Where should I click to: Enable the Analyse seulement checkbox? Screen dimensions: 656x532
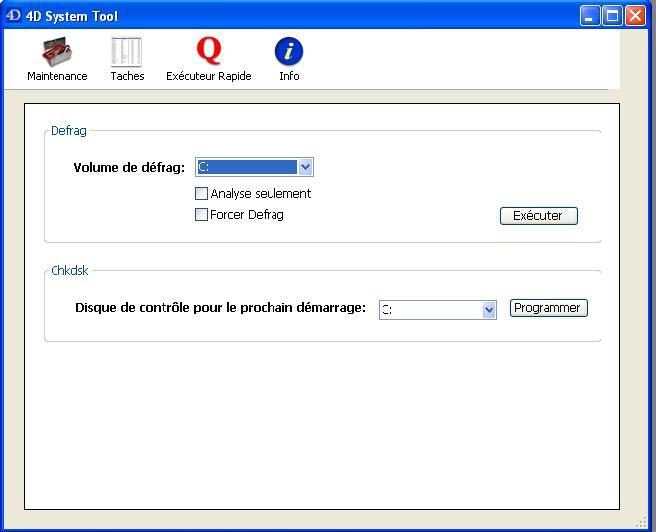pos(202,194)
